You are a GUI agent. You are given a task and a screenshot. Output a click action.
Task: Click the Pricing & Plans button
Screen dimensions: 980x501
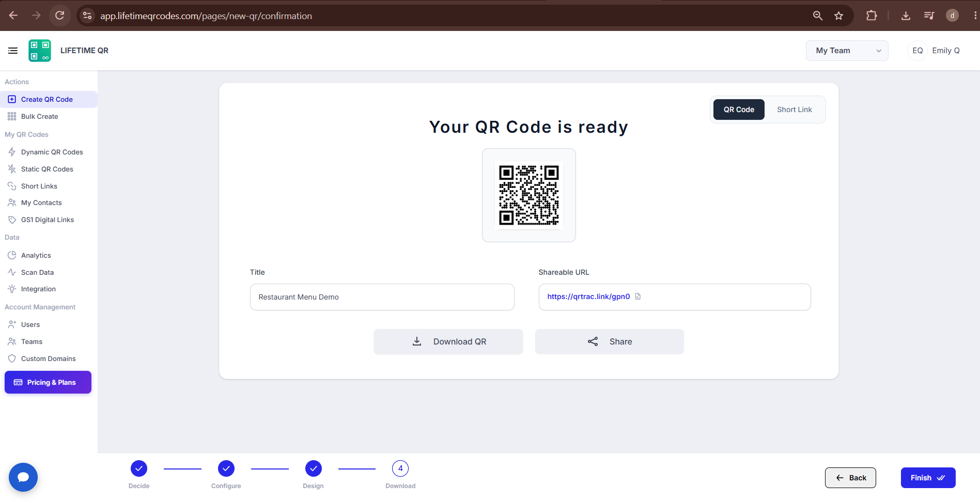48,382
